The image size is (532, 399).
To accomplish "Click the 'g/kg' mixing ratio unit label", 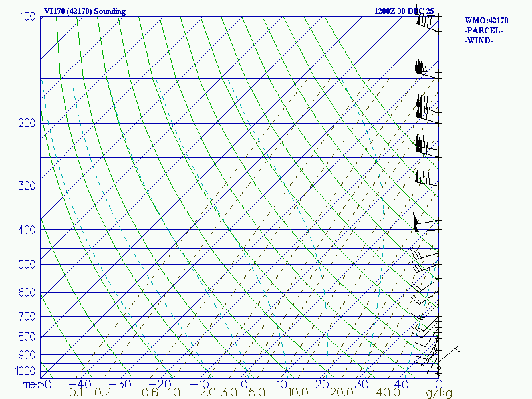I will 439,393.
